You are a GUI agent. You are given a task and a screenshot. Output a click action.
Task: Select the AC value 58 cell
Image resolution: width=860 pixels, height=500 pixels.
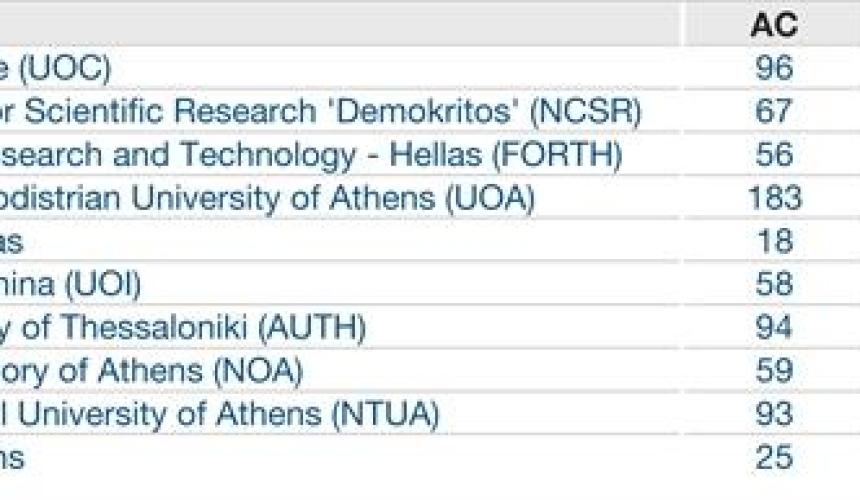pos(774,285)
